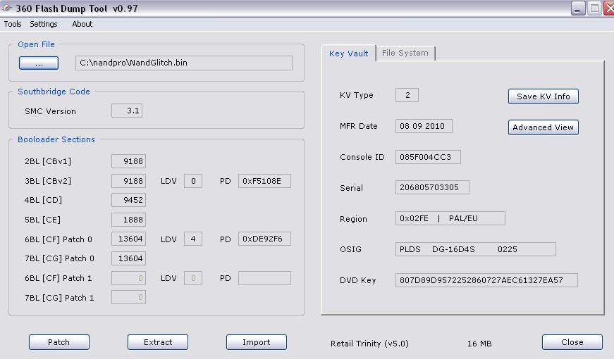Screen dimensions: 614x364
Task: Click the 'DVD Key' label
Action: (x=357, y=280)
